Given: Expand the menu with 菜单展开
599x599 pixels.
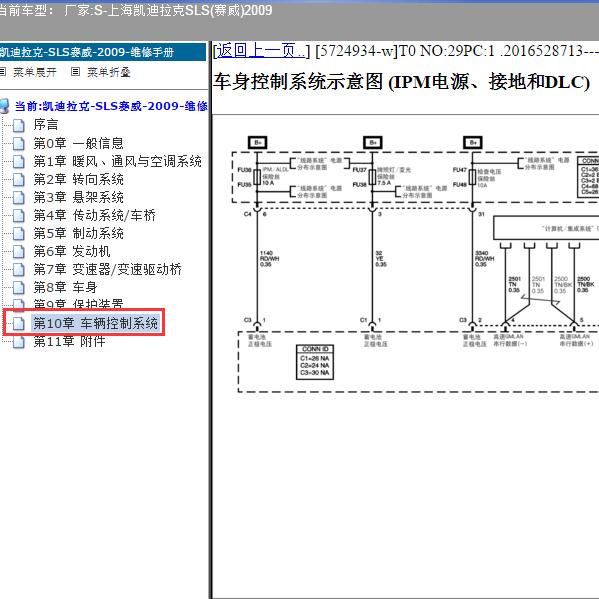Looking at the screenshot, I should click(35, 72).
